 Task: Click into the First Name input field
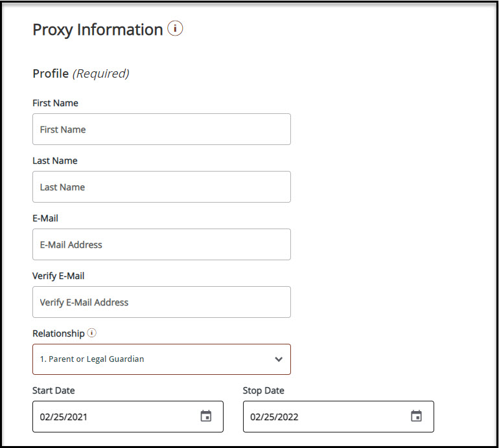pos(161,129)
